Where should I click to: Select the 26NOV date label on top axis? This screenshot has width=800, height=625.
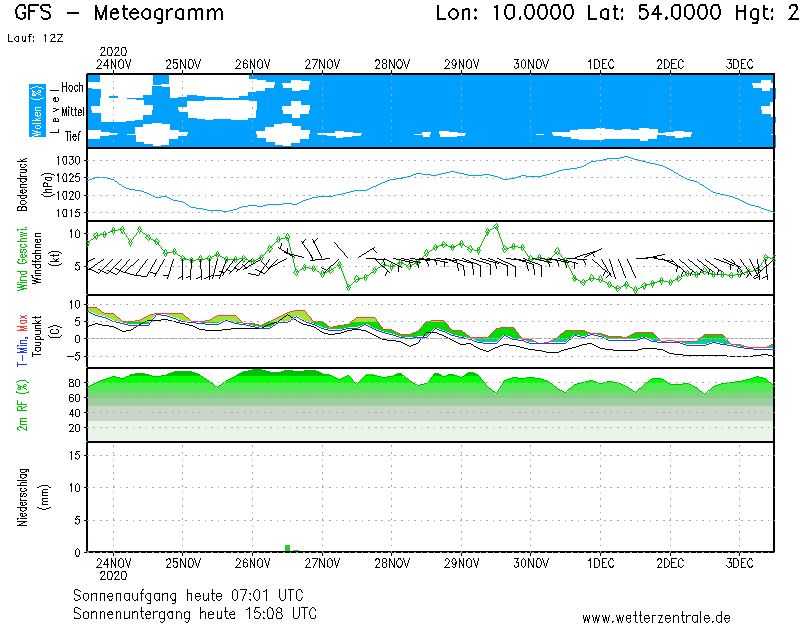click(252, 64)
